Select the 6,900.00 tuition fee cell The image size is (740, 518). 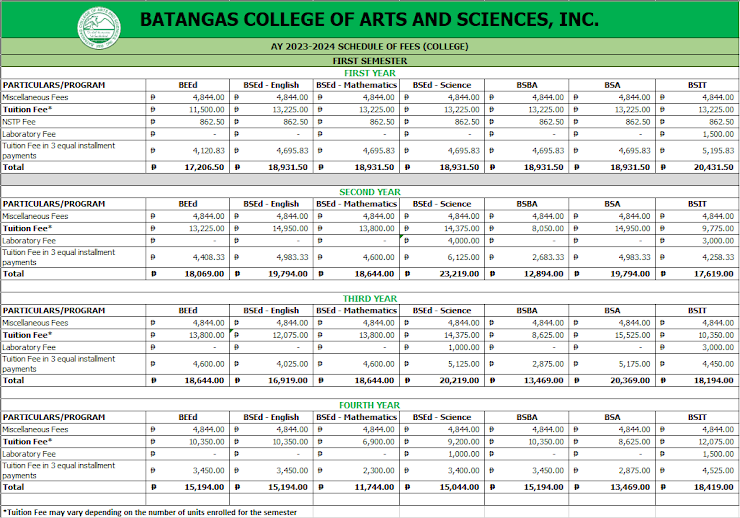[356, 442]
